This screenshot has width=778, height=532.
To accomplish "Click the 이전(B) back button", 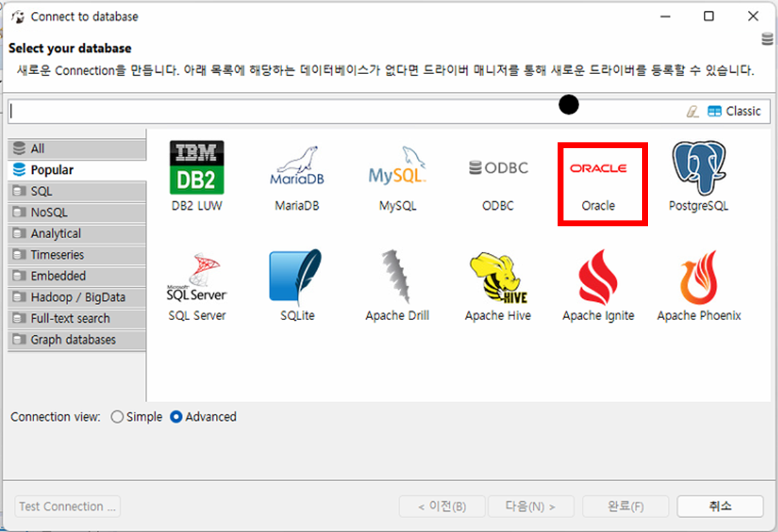I will [x=442, y=506].
